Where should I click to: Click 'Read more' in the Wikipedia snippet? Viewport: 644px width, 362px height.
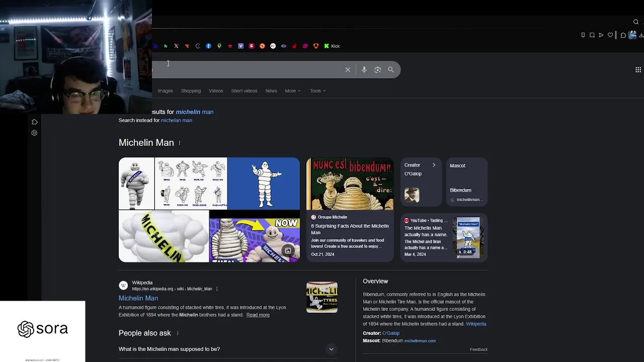(x=258, y=315)
